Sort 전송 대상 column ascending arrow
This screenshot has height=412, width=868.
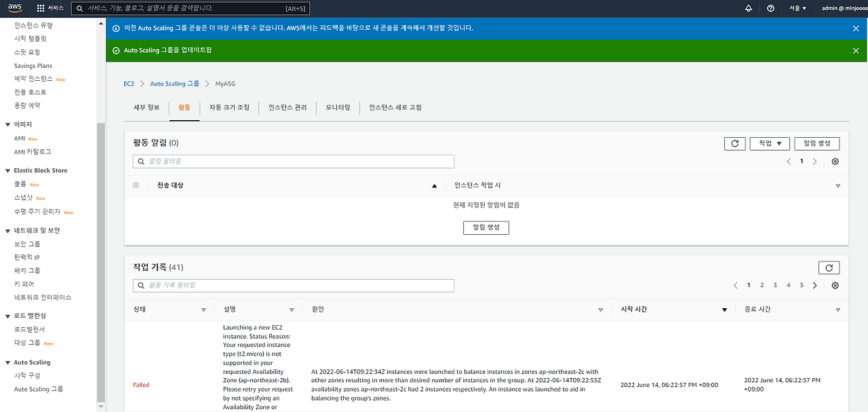[x=435, y=185]
